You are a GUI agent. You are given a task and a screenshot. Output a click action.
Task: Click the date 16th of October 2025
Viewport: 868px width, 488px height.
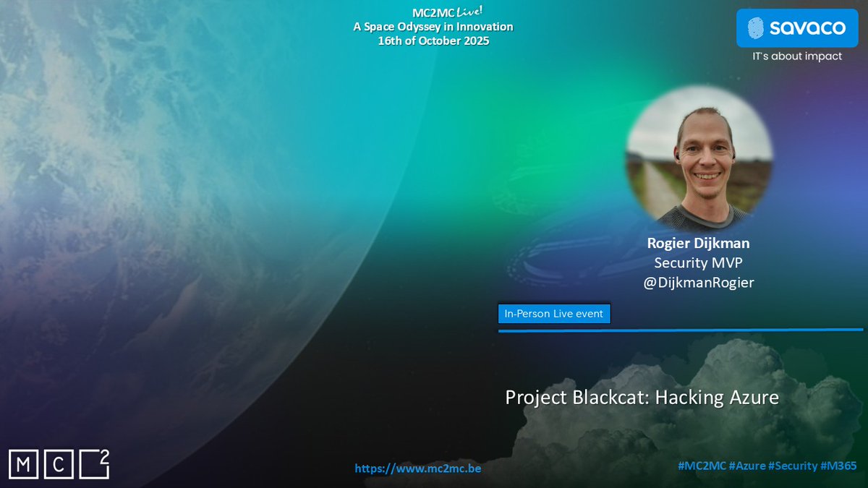pos(433,40)
